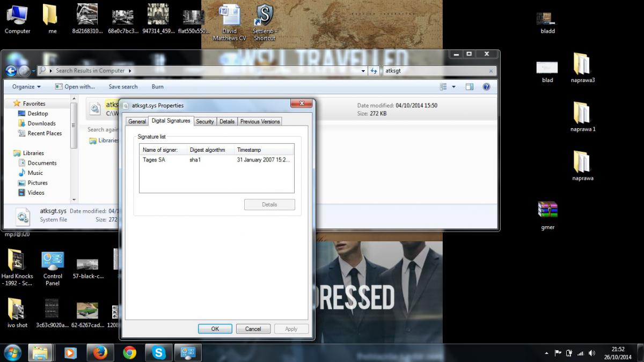The height and width of the screenshot is (362, 644).
Task: Open the Organize dropdown menu
Action: point(26,87)
